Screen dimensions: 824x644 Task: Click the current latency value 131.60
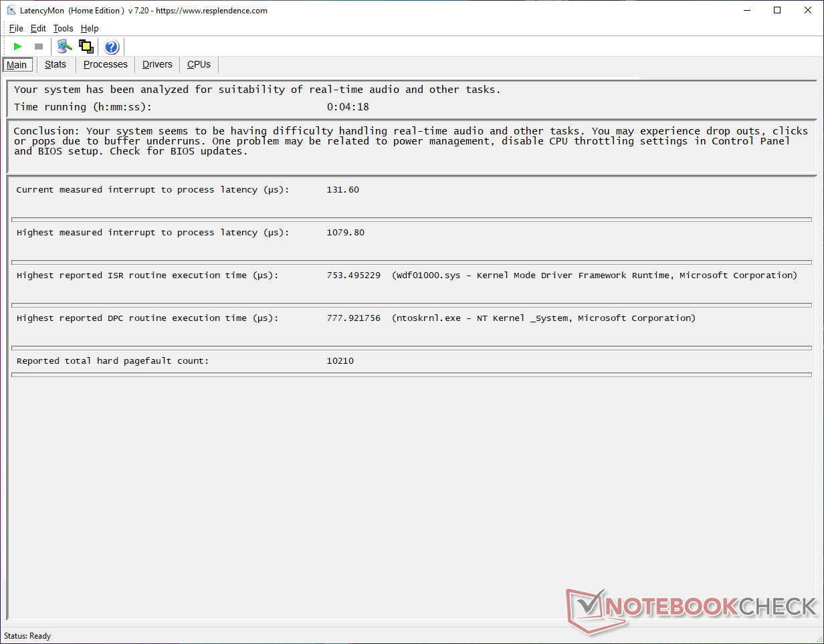[342, 190]
